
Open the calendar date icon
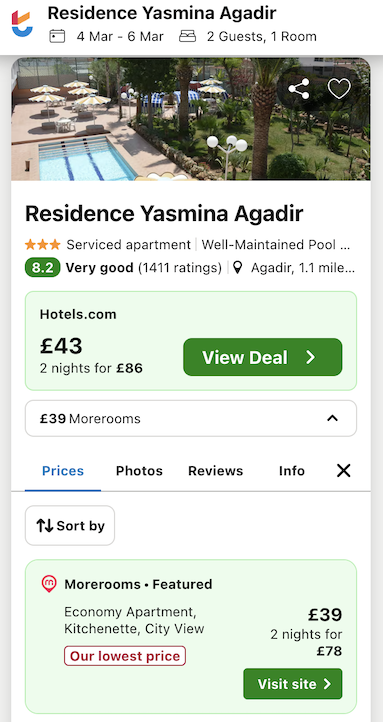coord(57,36)
